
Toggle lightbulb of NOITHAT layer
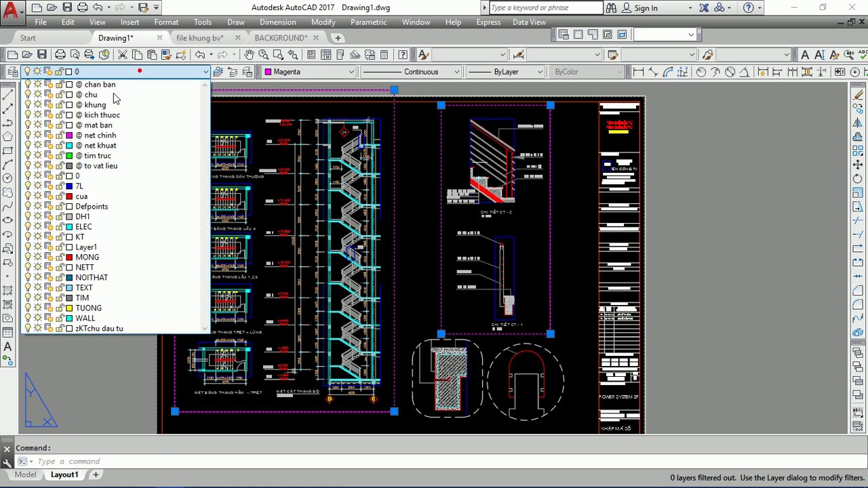(x=28, y=277)
